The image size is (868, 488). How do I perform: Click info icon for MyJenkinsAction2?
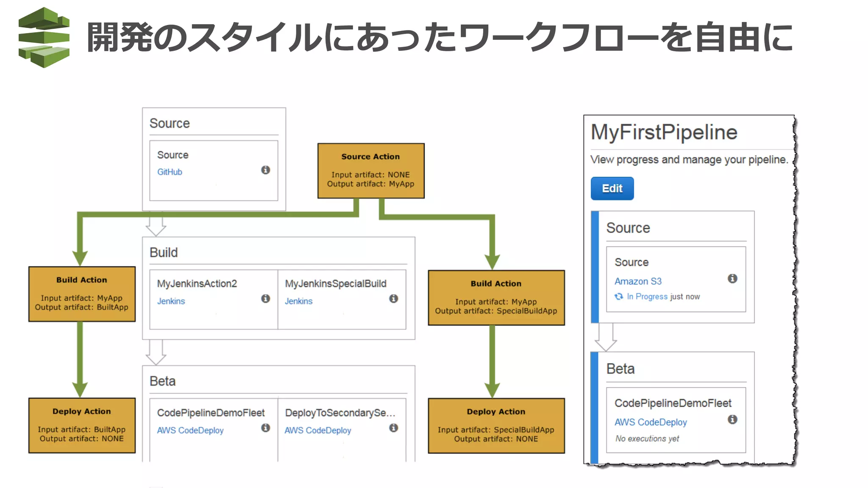click(265, 299)
